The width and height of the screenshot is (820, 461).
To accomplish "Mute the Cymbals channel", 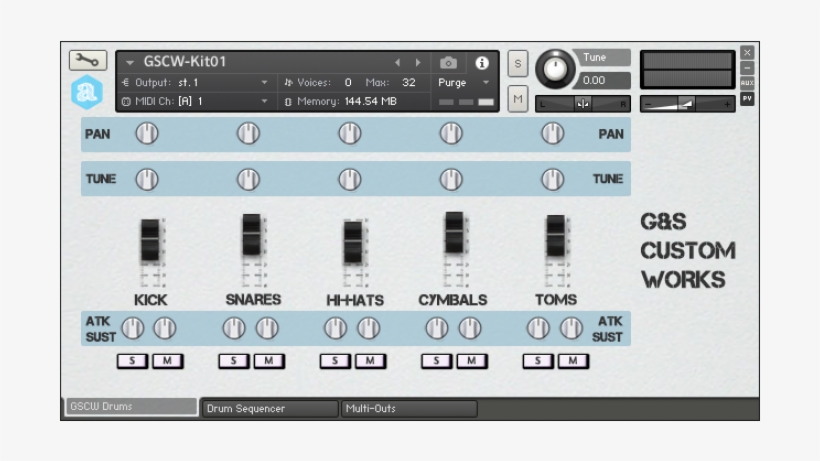I will pos(472,361).
